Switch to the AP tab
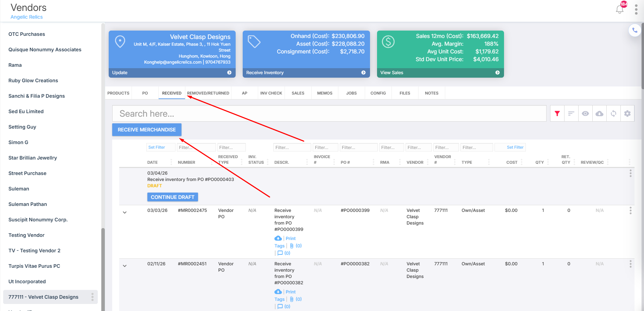This screenshot has width=644, height=311. click(x=245, y=93)
